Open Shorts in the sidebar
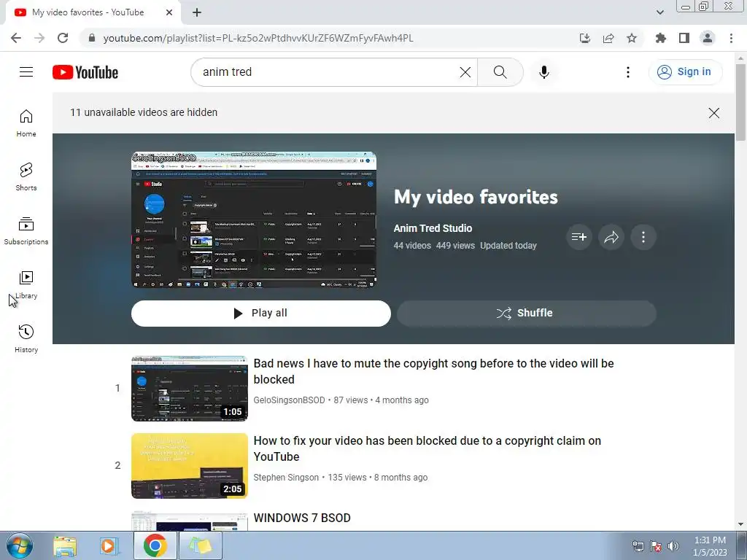 coord(26,176)
